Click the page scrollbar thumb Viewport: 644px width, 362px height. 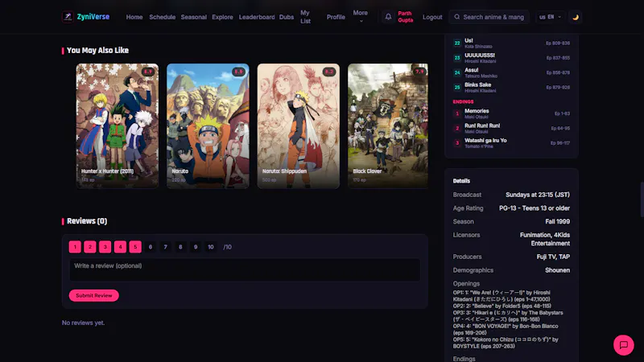(x=642, y=200)
